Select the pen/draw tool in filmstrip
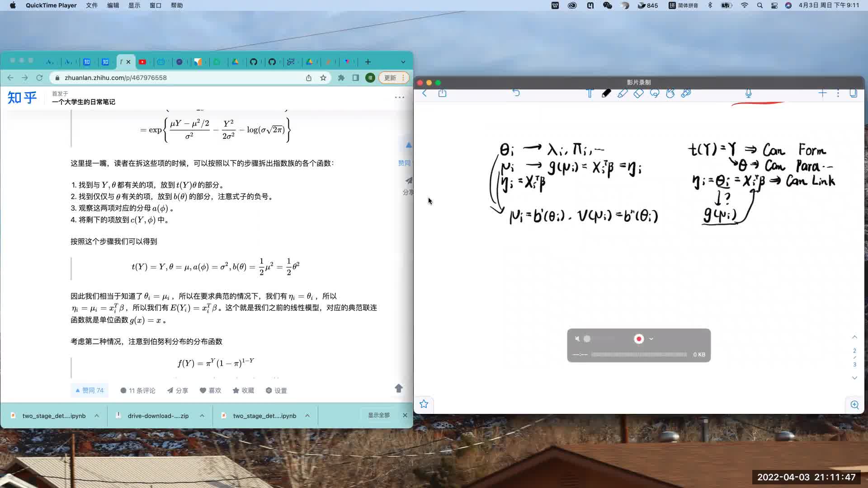 click(x=606, y=94)
